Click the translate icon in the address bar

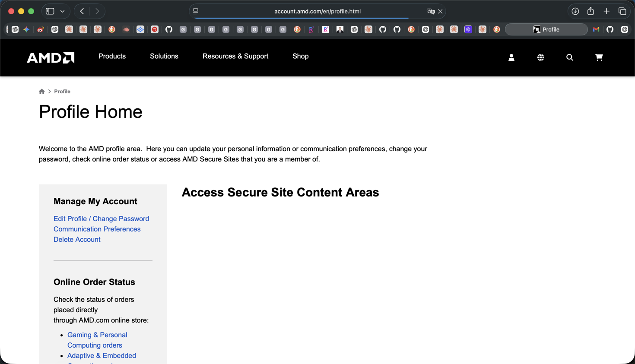(x=430, y=11)
